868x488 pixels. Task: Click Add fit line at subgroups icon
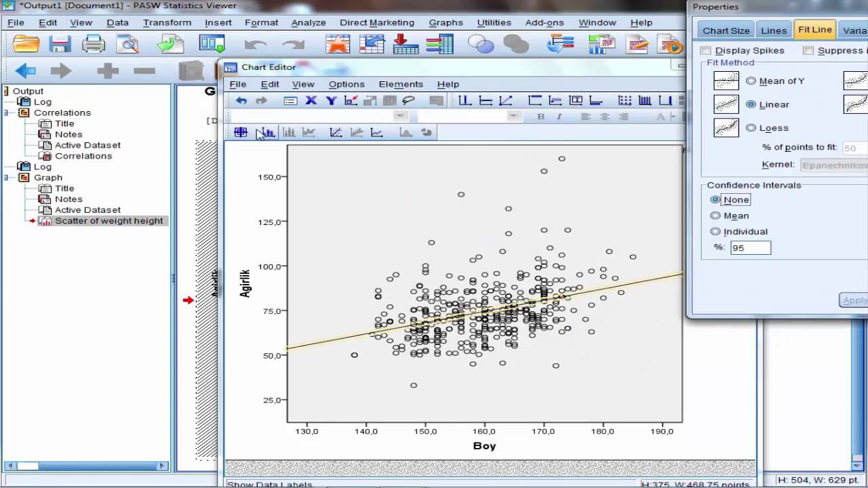tap(357, 132)
